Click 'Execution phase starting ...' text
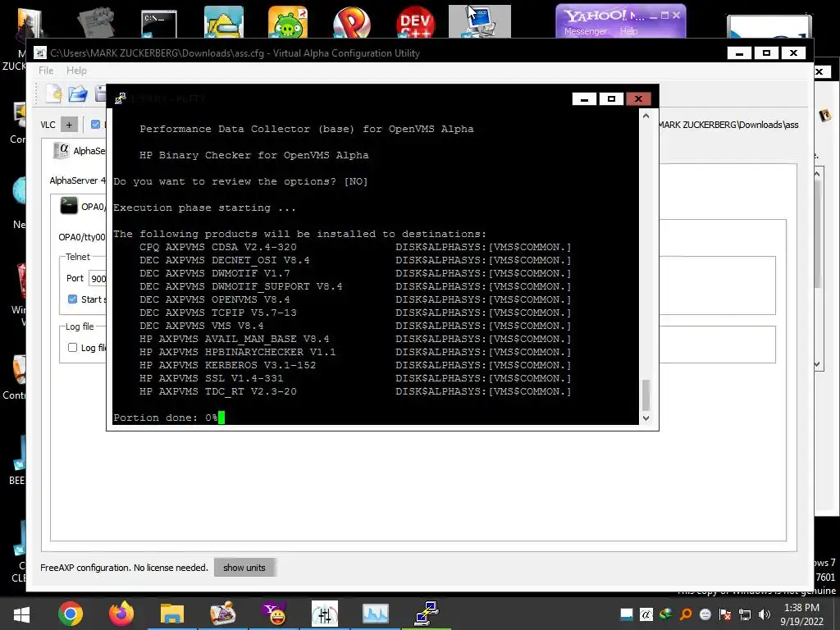 [204, 208]
